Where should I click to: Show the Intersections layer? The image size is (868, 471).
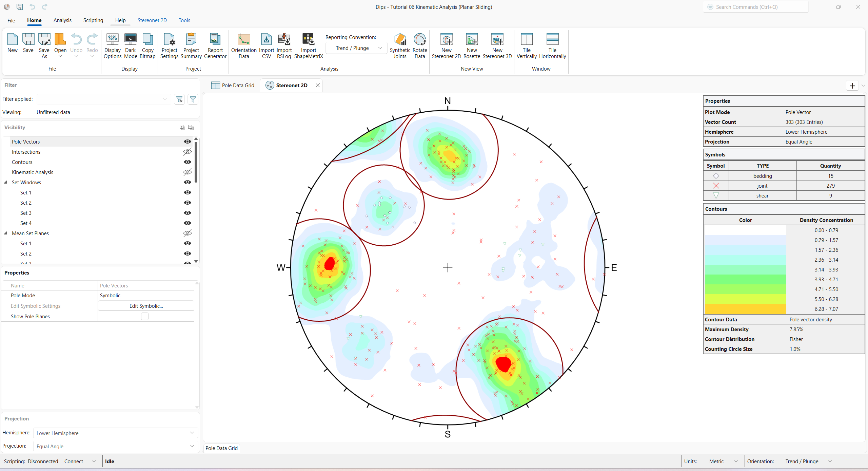(x=187, y=152)
